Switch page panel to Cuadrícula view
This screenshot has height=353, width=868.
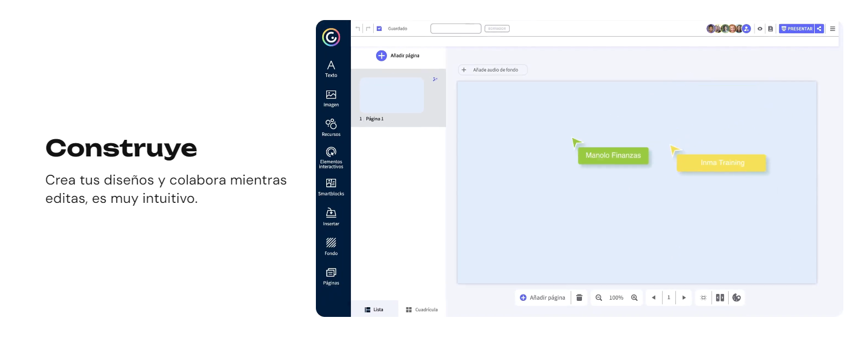pos(422,309)
